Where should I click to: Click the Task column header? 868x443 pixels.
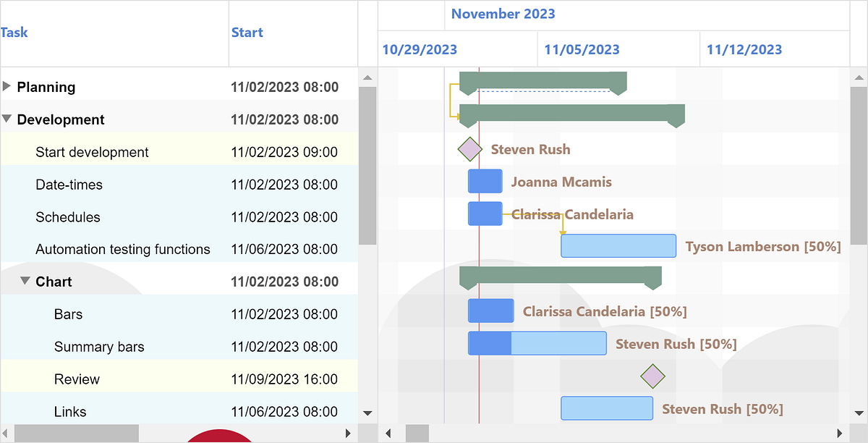click(14, 33)
